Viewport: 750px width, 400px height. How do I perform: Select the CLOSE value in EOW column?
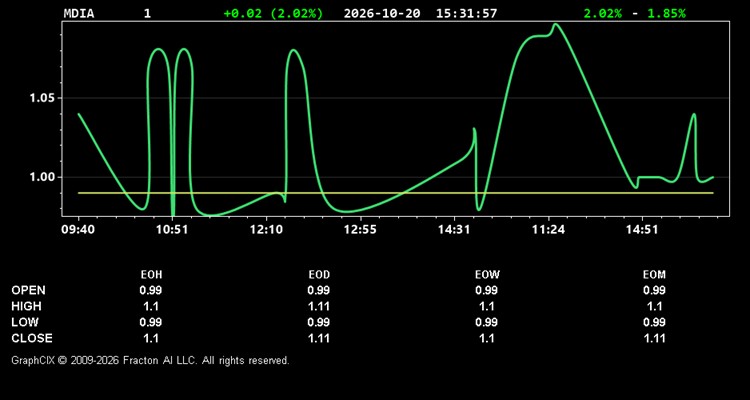[x=487, y=338]
